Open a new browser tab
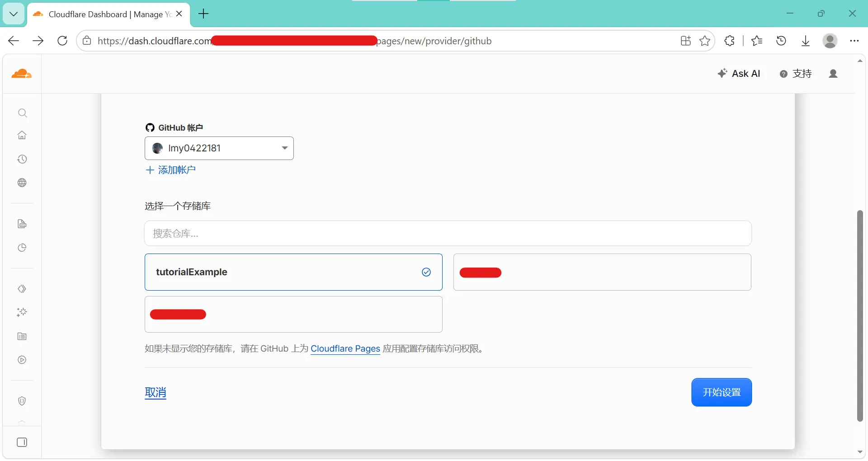Image resolution: width=868 pixels, height=461 pixels. [x=204, y=14]
